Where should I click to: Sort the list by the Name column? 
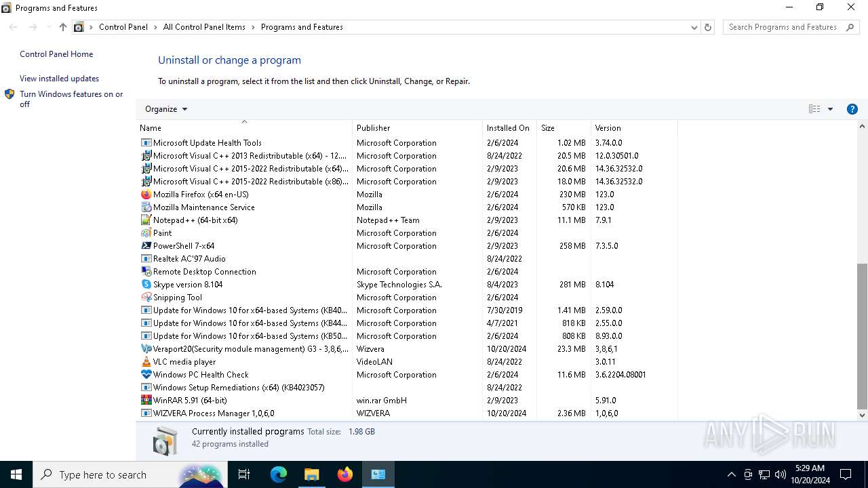point(244,127)
